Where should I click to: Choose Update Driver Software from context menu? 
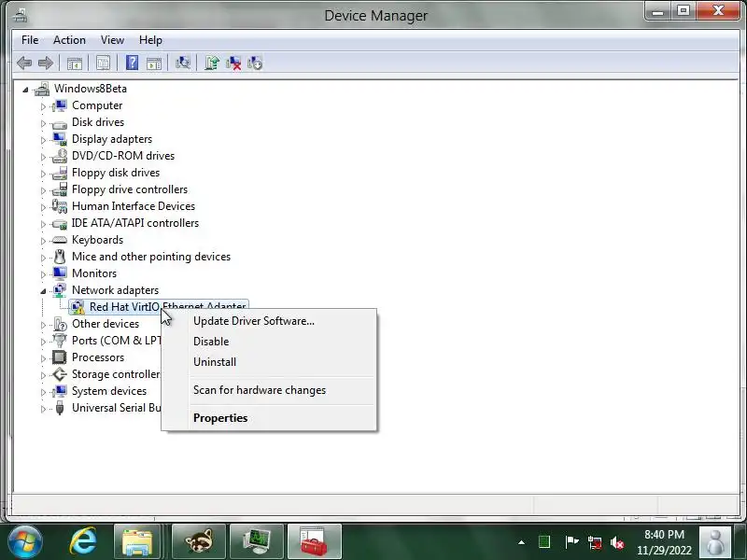pyautogui.click(x=269, y=321)
